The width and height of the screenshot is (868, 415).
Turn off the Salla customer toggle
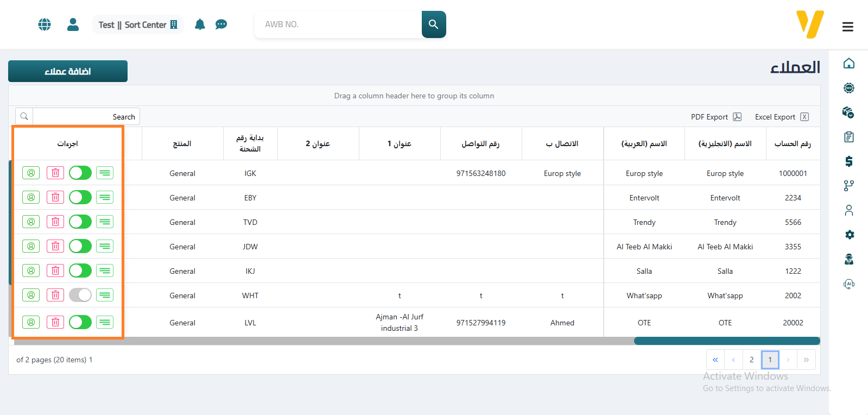[80, 271]
